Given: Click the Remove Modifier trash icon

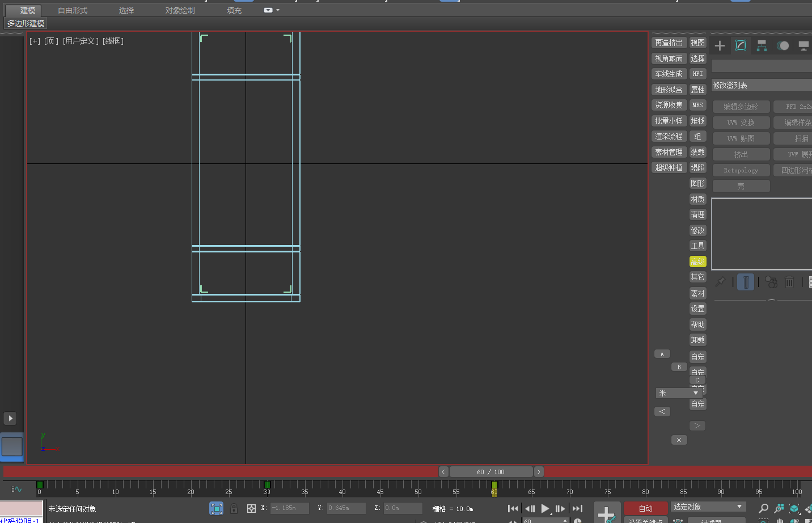Looking at the screenshot, I should pos(789,281).
